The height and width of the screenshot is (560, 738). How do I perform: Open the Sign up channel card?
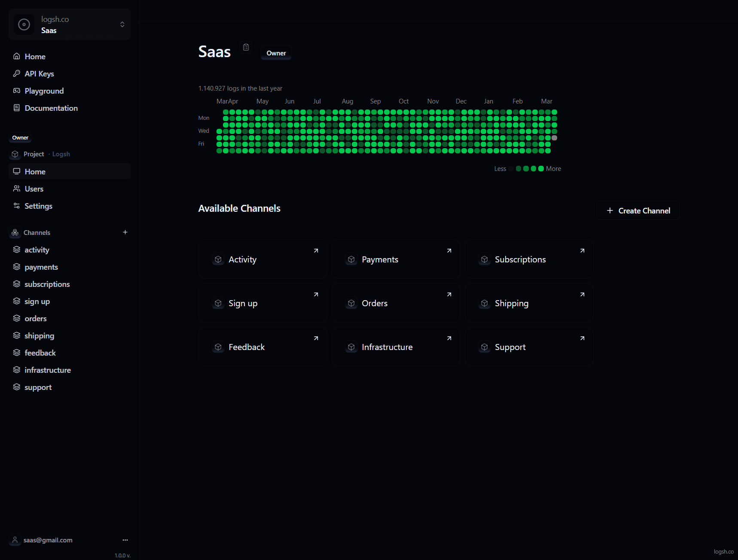263,303
